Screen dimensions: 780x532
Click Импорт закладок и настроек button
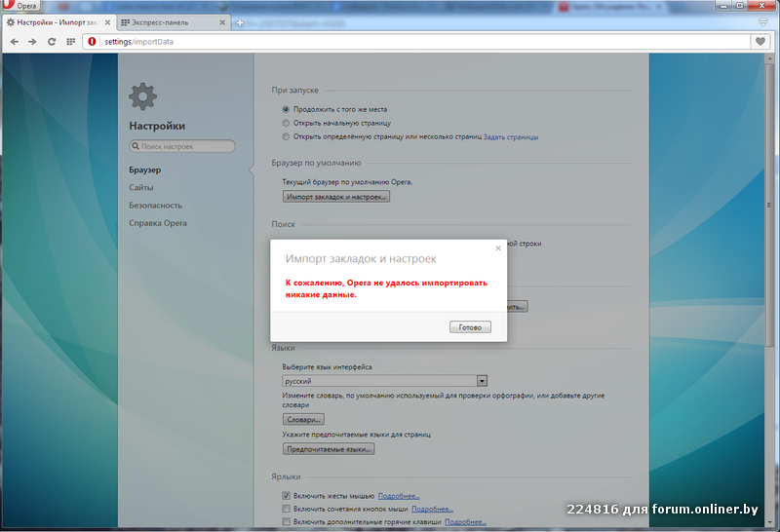(x=336, y=197)
